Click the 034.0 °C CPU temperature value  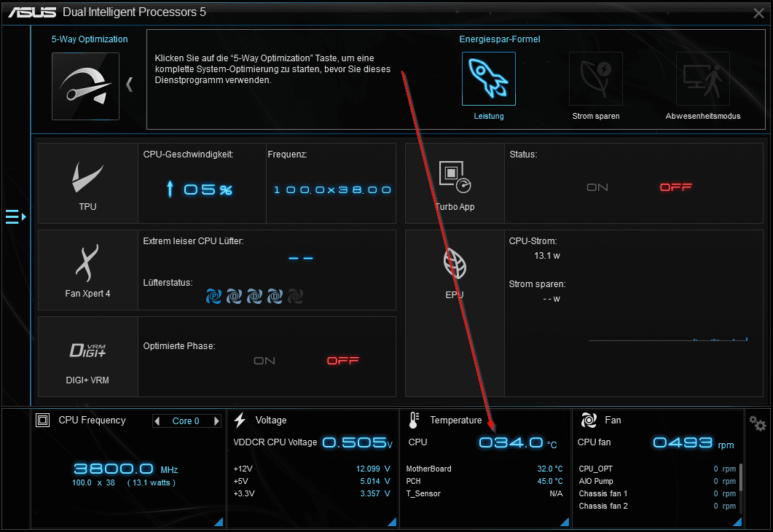pos(517,443)
